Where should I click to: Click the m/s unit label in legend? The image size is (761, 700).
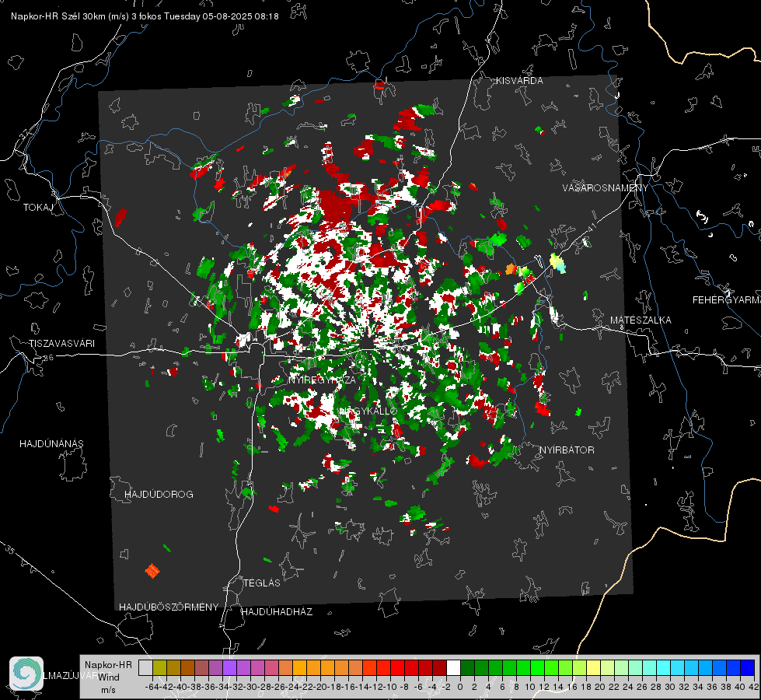(108, 690)
